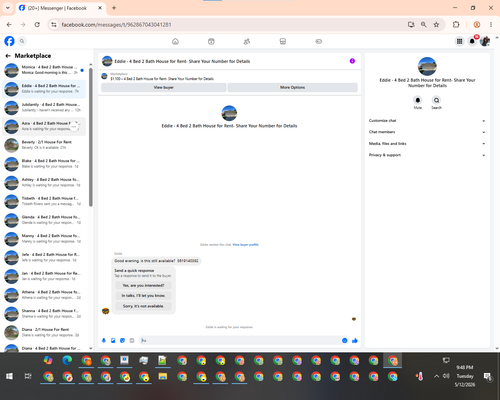Show hidden system tray icons
Viewport: 500px width, 400px height.
coord(436,376)
